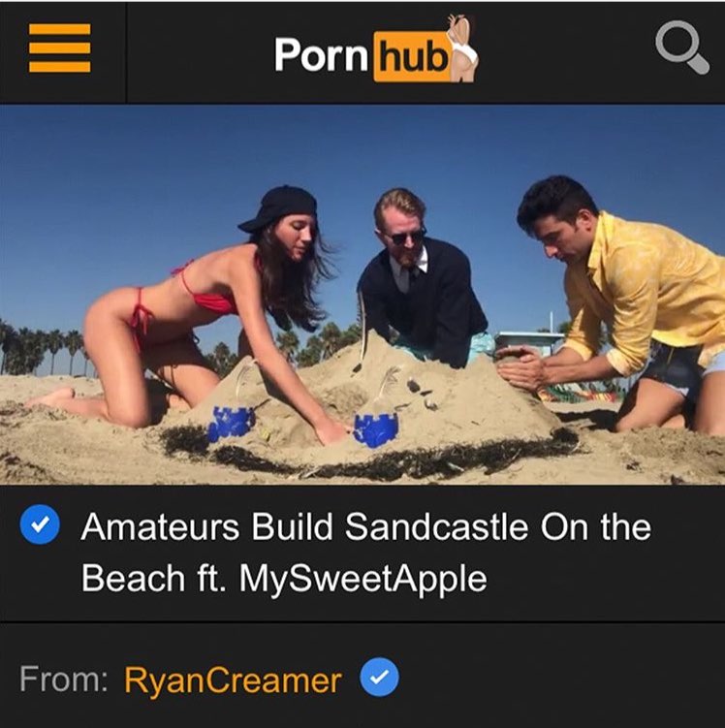Click the blue verified badge beside video title
This screenshot has width=725, height=728.
tap(40, 524)
